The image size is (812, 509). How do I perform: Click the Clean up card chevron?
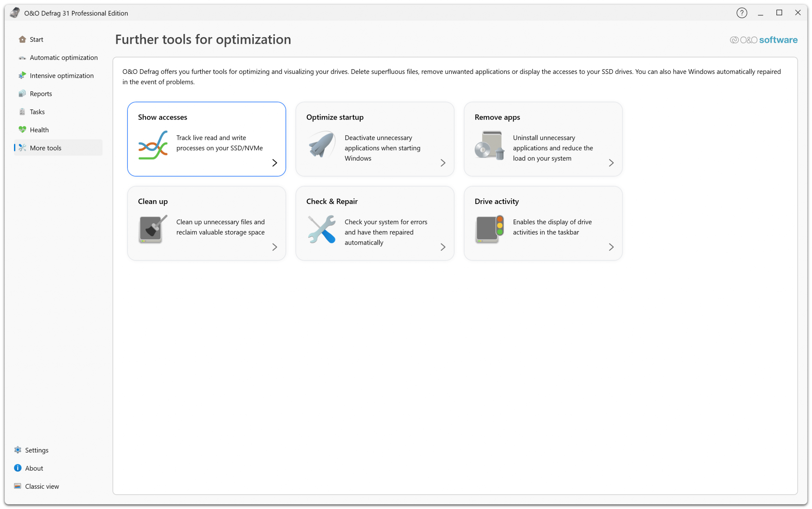point(275,247)
